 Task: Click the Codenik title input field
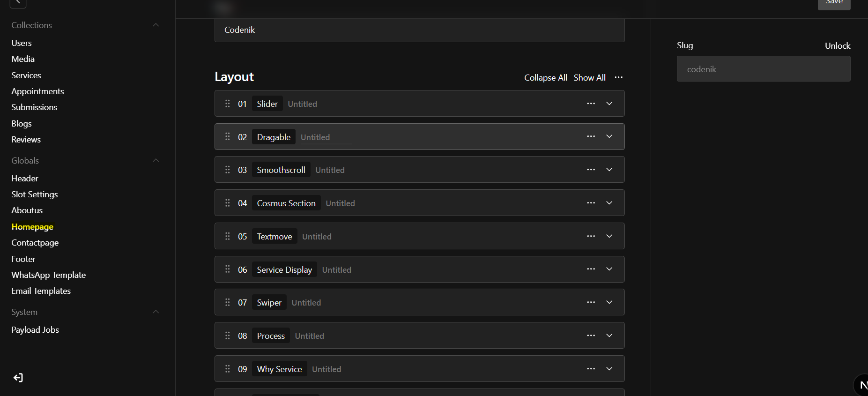[x=419, y=30]
